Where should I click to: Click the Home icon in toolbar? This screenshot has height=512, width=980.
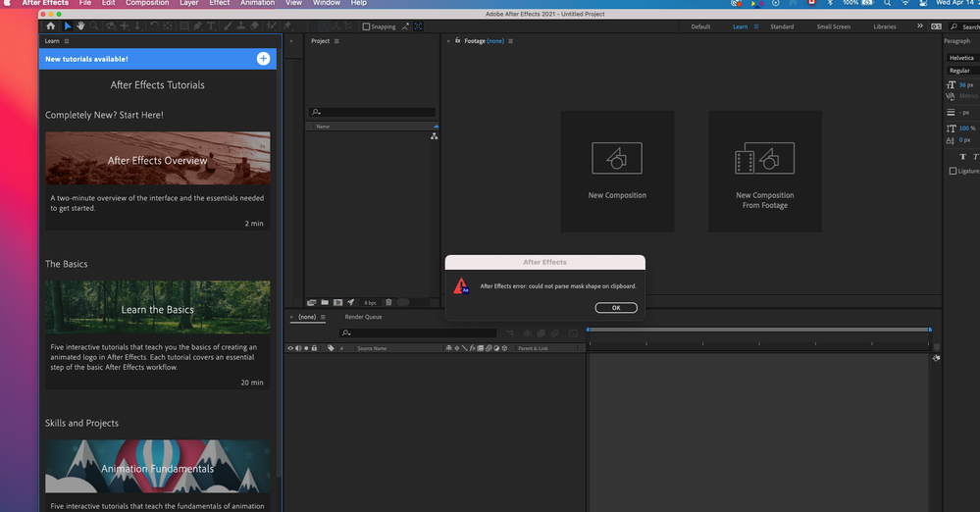tap(50, 26)
